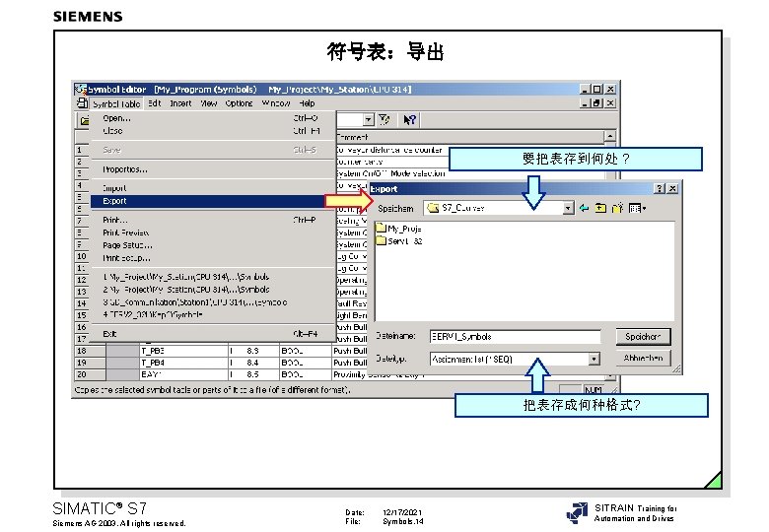Expand the Dateityp file type dropdown

(594, 359)
